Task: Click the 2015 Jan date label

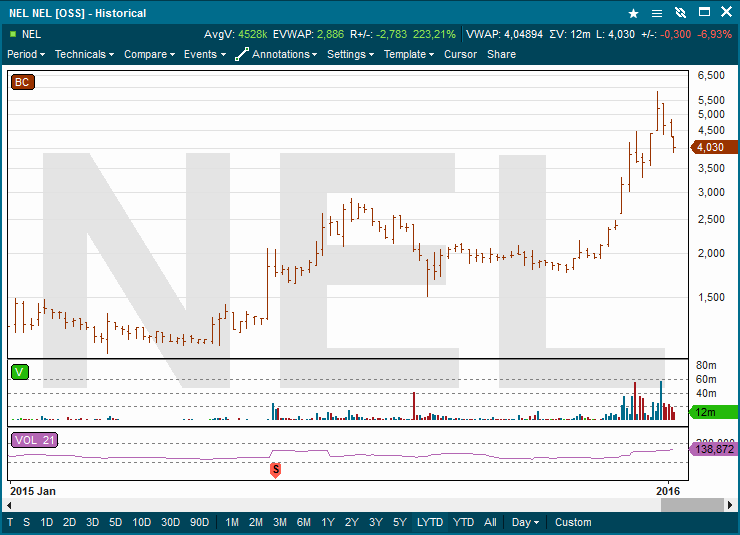Action: pos(33,491)
